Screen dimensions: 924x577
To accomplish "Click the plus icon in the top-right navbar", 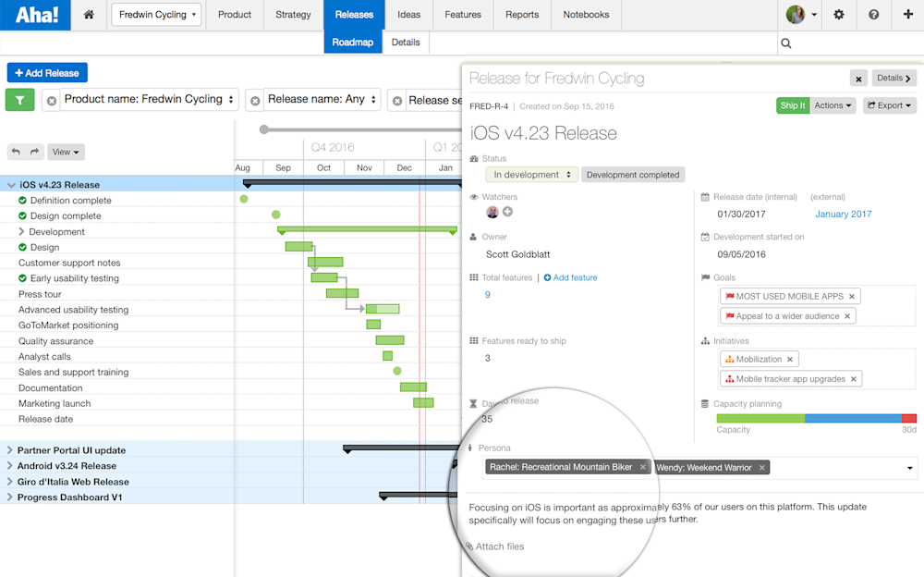I will point(909,15).
